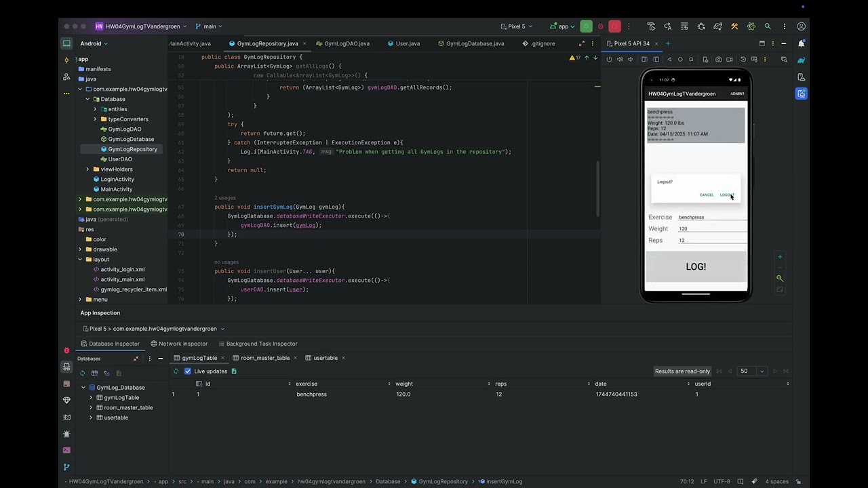Open the main branch dropdown
Viewport: 868px width, 488px height.
click(209, 26)
